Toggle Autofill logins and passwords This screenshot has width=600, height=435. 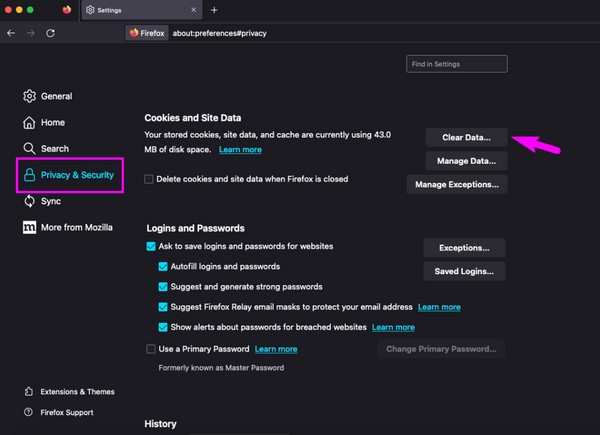(163, 266)
